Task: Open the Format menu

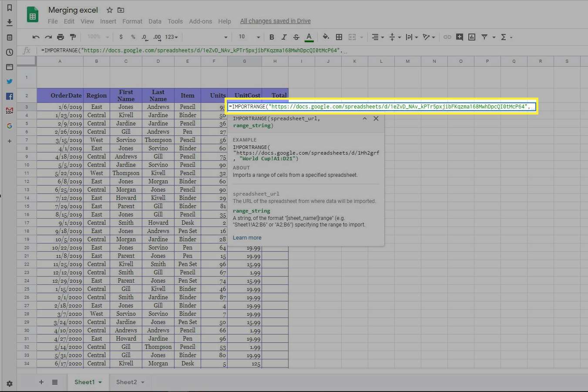Action: coord(132,21)
